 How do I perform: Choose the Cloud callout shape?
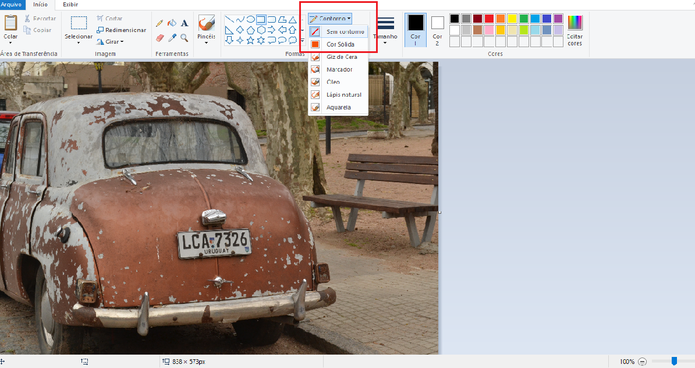293,40
